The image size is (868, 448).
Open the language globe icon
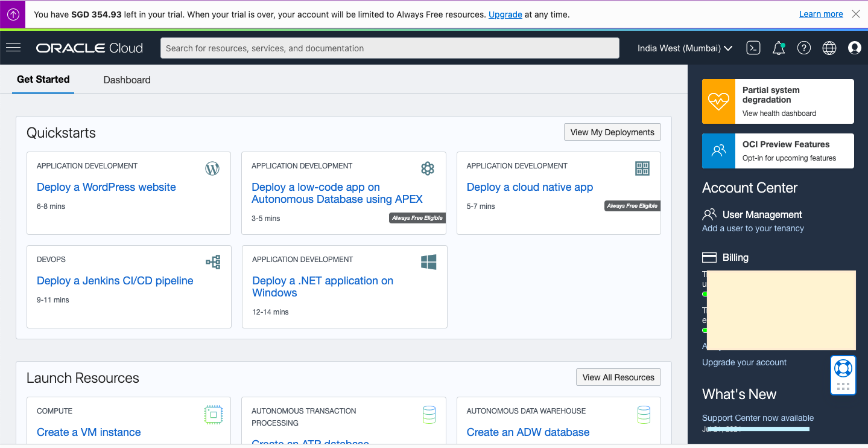click(829, 48)
